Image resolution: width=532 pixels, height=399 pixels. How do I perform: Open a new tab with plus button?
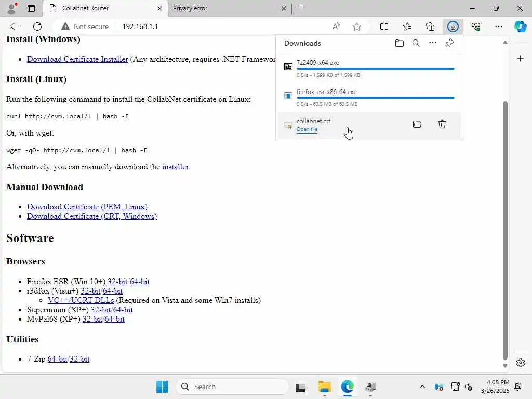coord(301,8)
